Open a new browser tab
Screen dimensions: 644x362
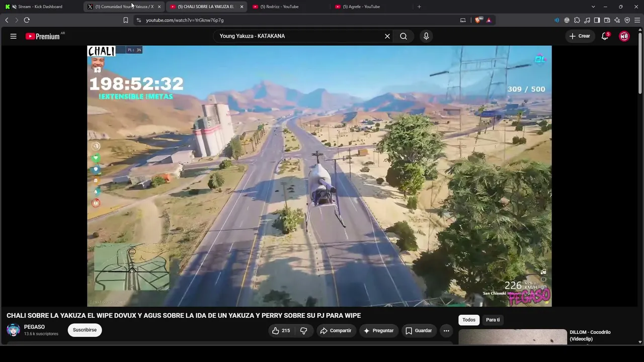pos(419,7)
